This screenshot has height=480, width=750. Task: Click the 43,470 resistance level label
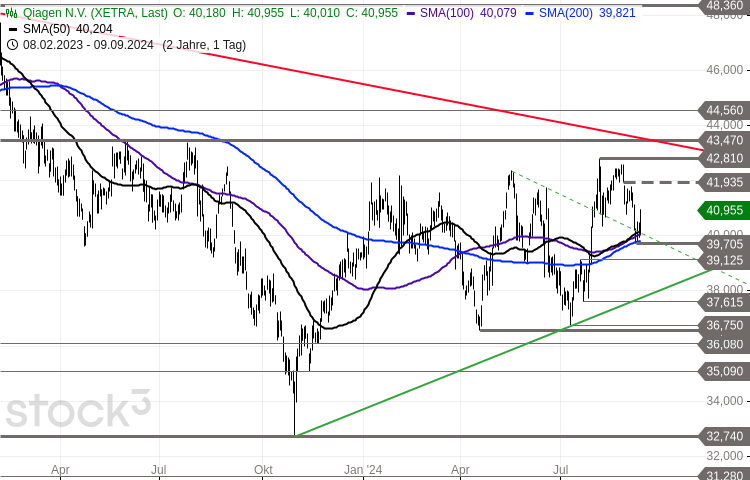coord(724,141)
